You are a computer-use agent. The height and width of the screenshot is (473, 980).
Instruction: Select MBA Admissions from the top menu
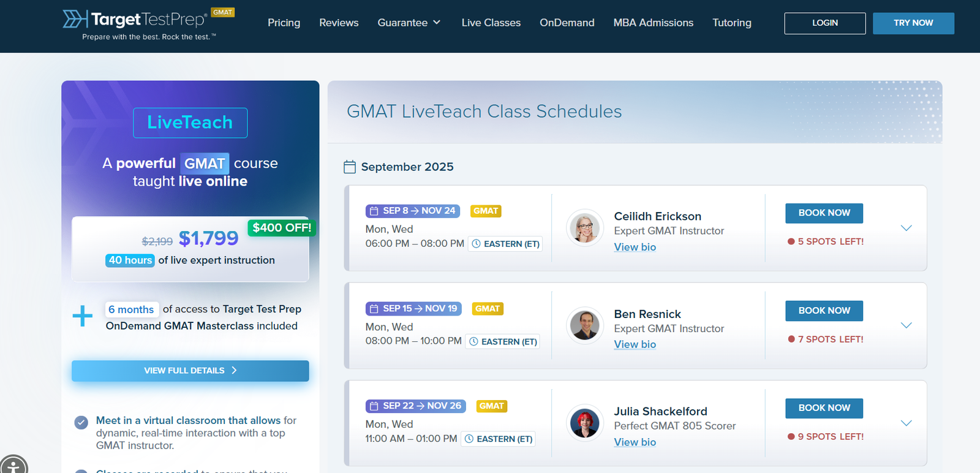[653, 23]
